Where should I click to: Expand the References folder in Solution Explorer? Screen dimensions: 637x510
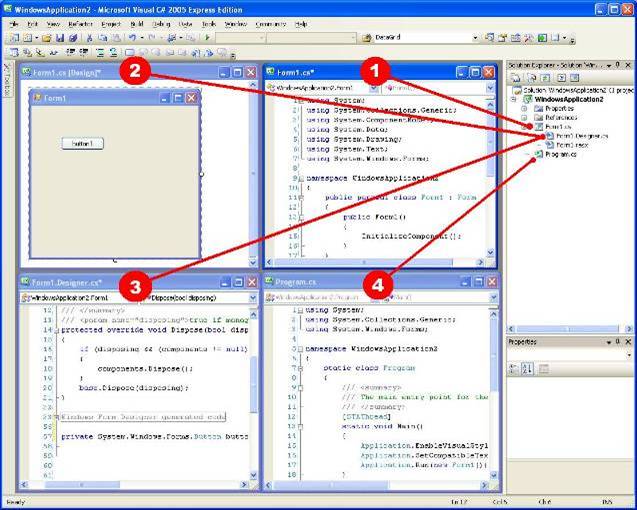point(524,118)
